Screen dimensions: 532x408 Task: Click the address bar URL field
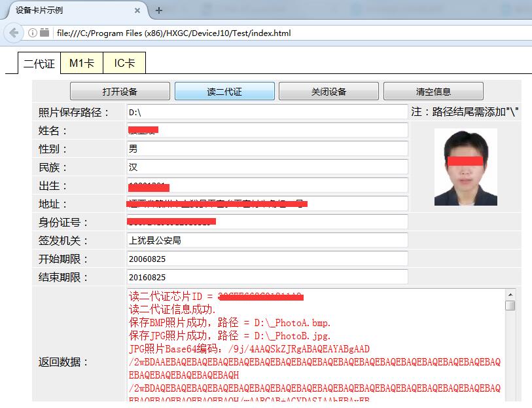[x=196, y=33]
